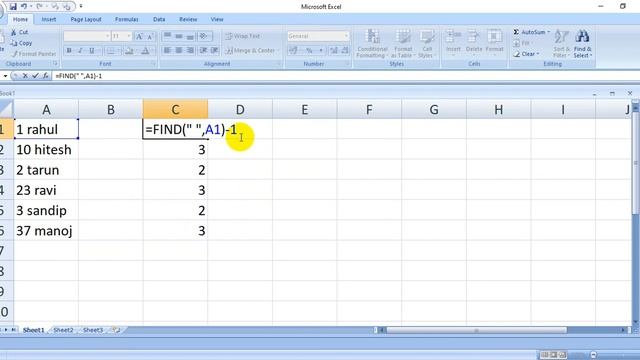This screenshot has height=360, width=640.
Task: Open Format as Table gallery
Action: [403, 43]
